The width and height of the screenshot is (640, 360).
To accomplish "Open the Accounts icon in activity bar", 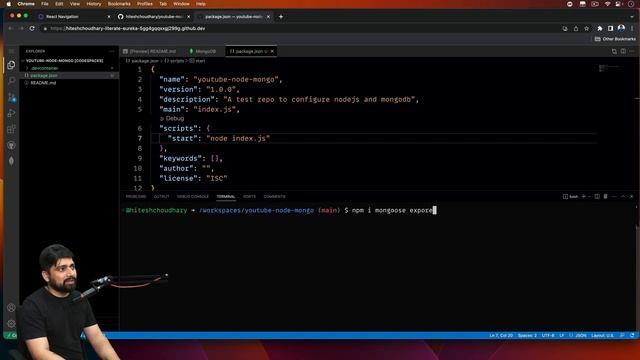I will click(11, 308).
